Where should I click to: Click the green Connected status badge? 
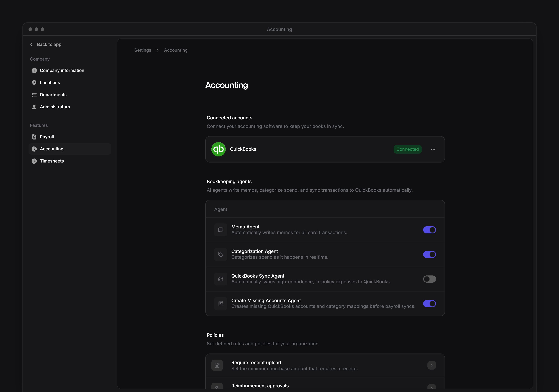(x=407, y=149)
